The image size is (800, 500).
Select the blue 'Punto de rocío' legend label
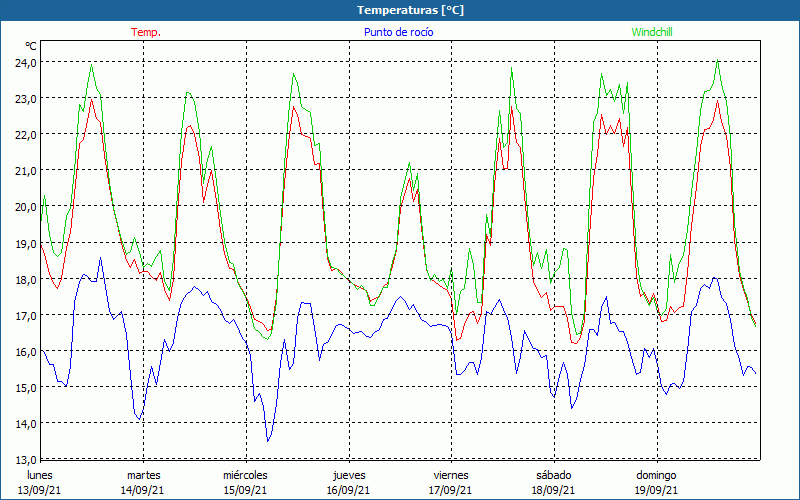pyautogui.click(x=398, y=32)
